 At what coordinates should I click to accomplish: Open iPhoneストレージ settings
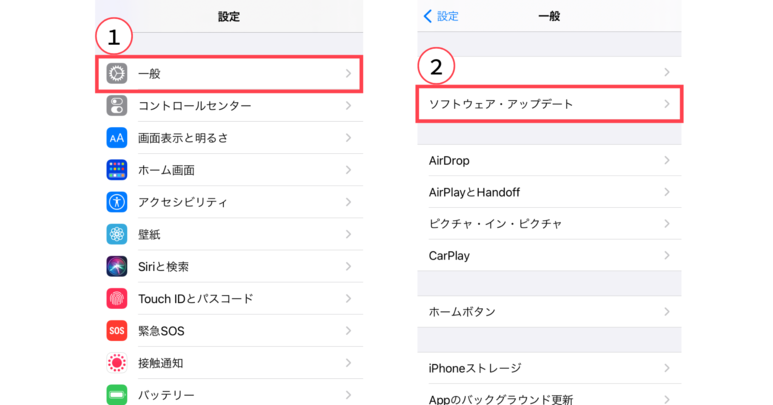point(549,368)
